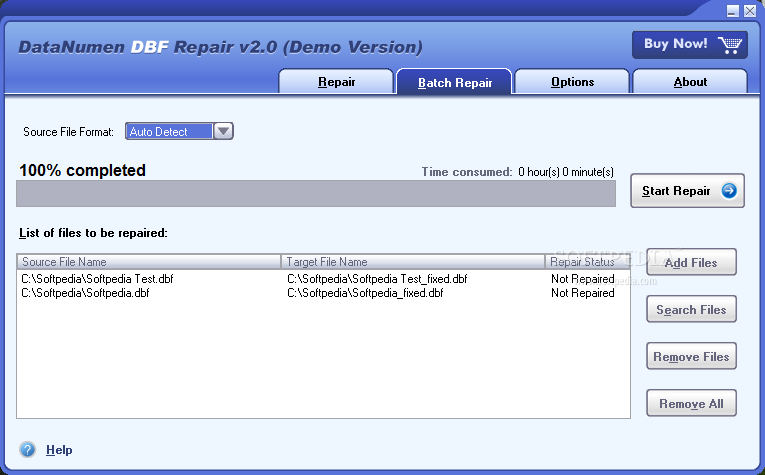Click the gray repair progress bar
Viewport: 765px width, 475px height.
(316, 194)
